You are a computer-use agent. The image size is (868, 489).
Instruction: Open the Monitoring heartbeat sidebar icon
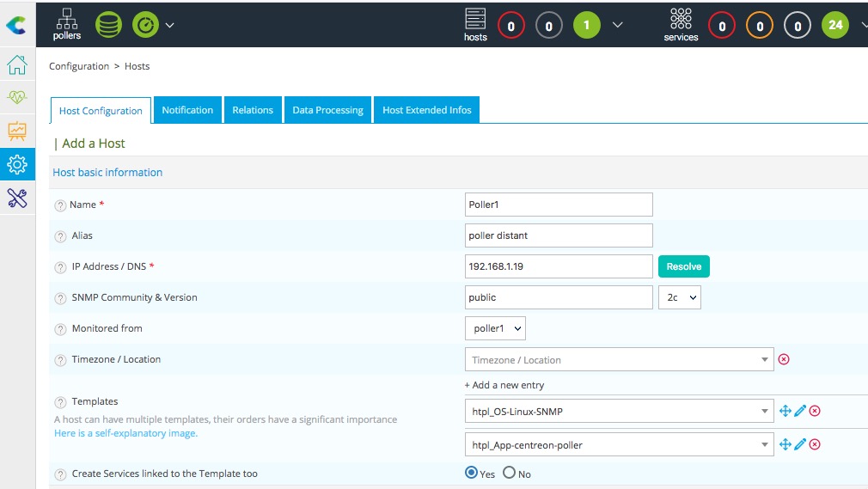click(x=17, y=98)
